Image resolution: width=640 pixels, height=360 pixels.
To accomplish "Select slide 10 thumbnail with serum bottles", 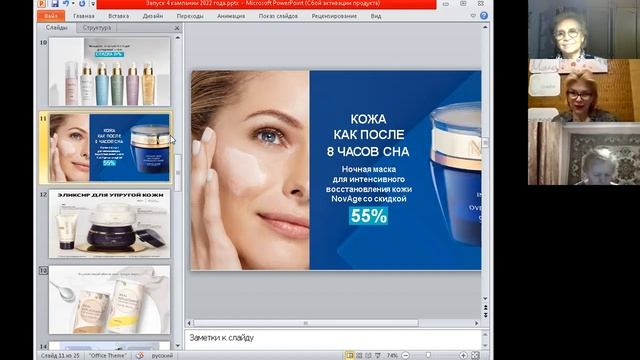I will [109, 72].
